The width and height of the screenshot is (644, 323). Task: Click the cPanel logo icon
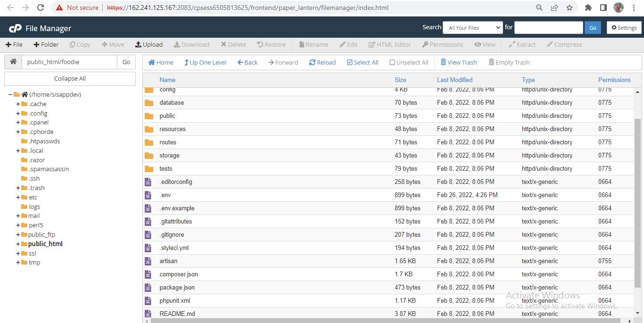[x=15, y=28]
